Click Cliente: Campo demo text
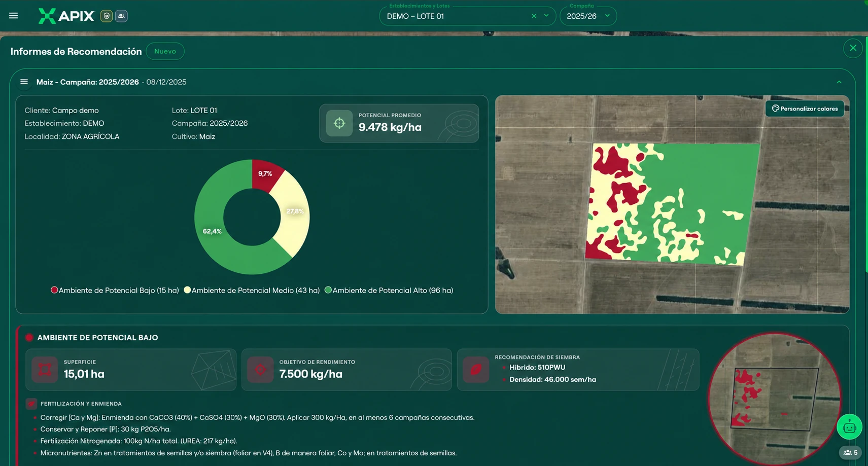This screenshot has height=466, width=868. coord(61,110)
